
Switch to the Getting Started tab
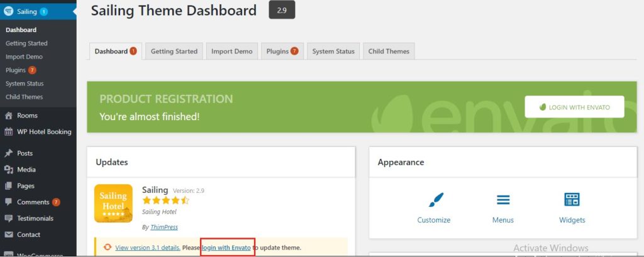174,52
